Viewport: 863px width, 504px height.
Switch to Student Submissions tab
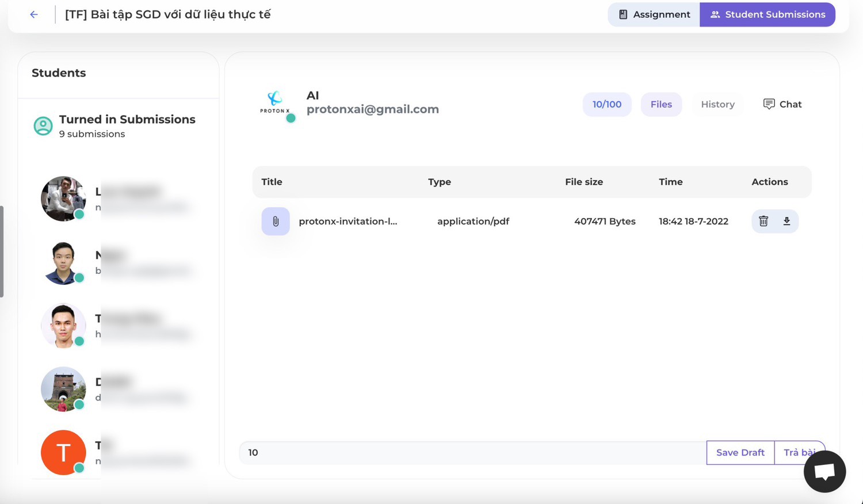(x=767, y=14)
